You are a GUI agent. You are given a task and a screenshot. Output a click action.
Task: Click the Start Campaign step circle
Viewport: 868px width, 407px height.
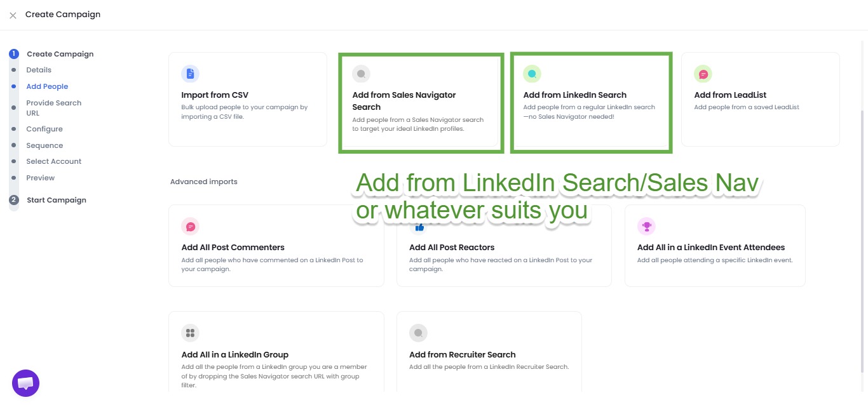pyautogui.click(x=13, y=199)
